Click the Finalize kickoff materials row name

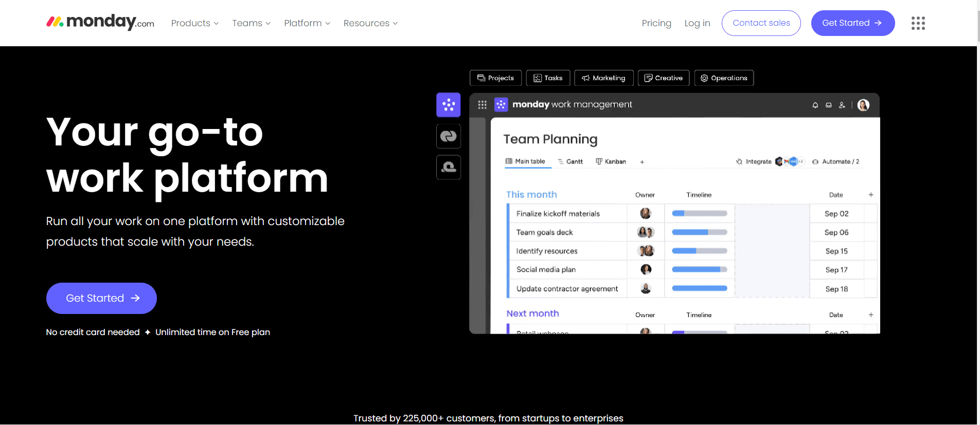[558, 213]
